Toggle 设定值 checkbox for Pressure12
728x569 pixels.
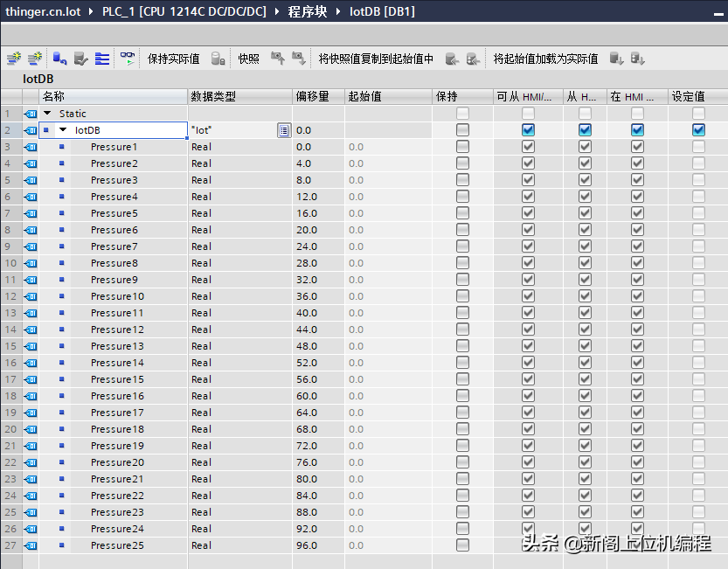[698, 330]
